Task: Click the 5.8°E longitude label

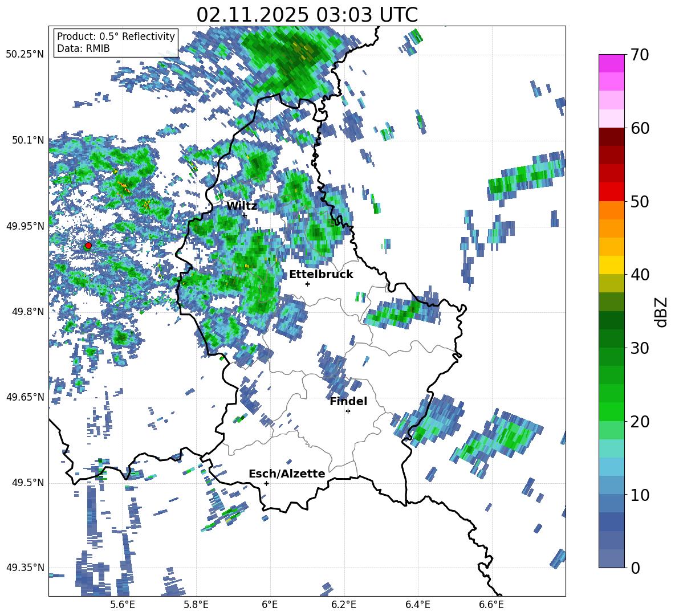Action: click(x=196, y=605)
